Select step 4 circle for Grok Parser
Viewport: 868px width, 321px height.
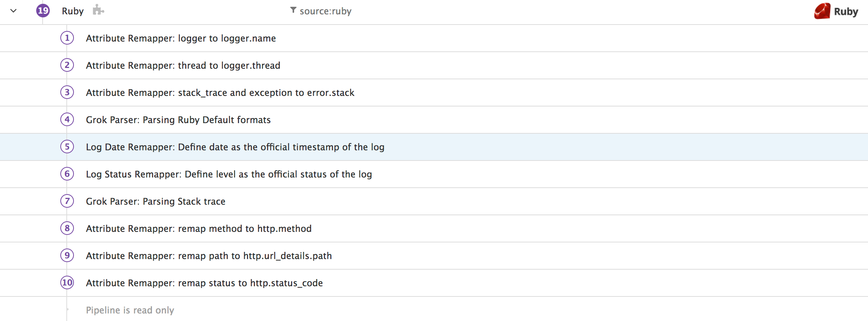pos(67,119)
